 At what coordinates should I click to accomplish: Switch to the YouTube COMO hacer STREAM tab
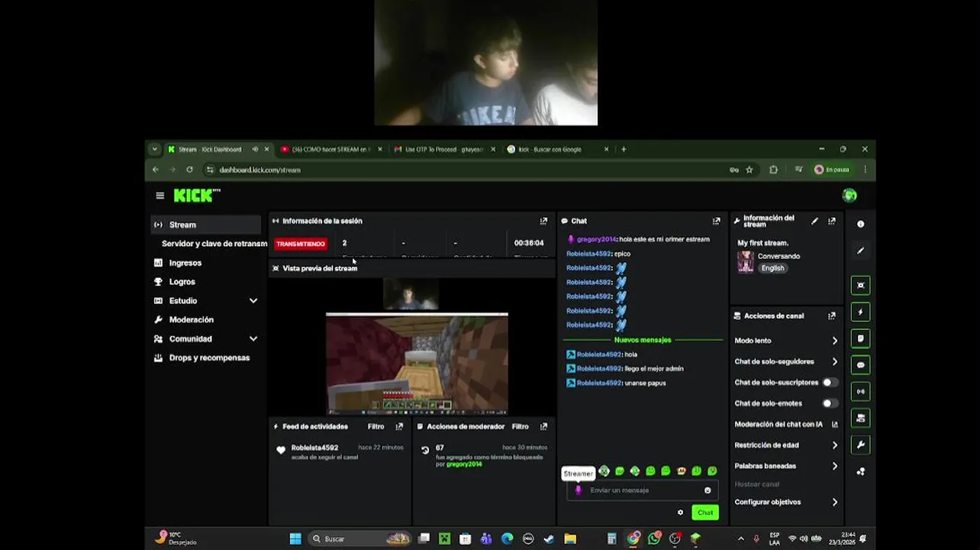pyautogui.click(x=330, y=150)
